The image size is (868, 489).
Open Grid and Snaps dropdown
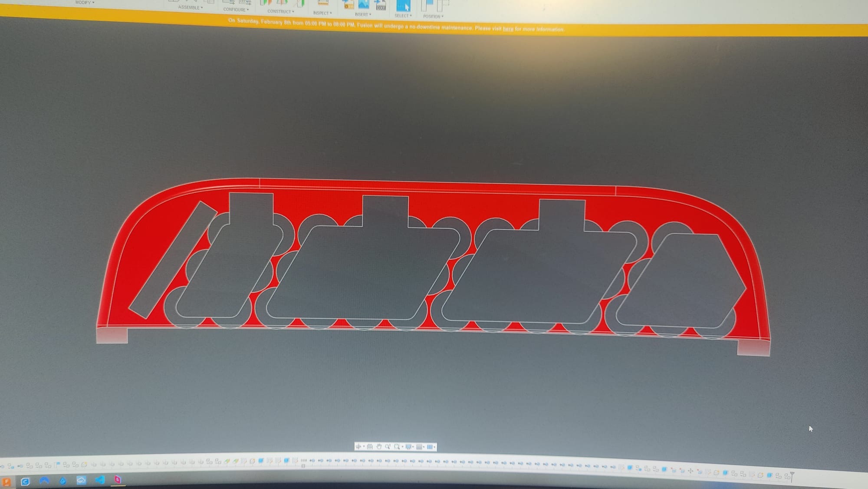[x=419, y=446]
